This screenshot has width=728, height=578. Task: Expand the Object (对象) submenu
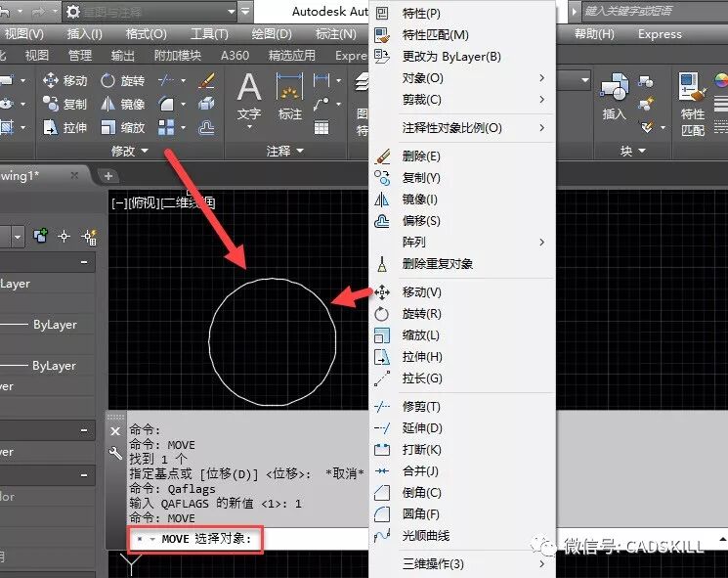click(x=462, y=78)
